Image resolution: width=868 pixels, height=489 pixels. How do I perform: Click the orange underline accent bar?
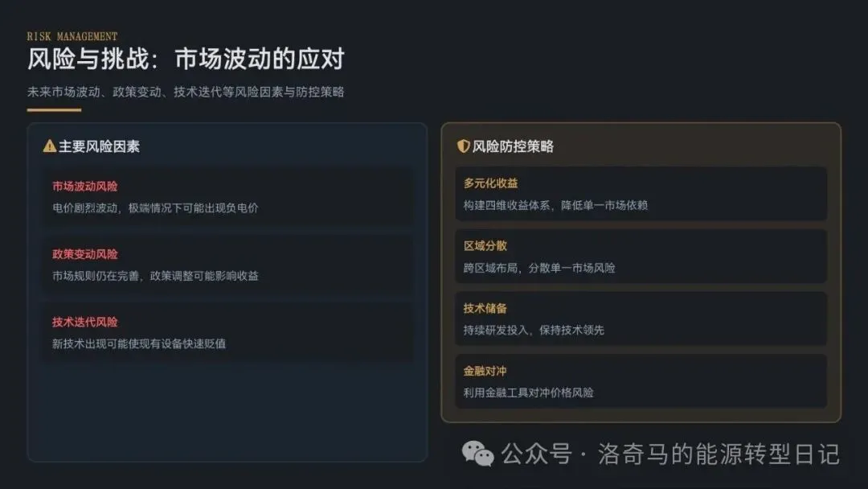54,109
